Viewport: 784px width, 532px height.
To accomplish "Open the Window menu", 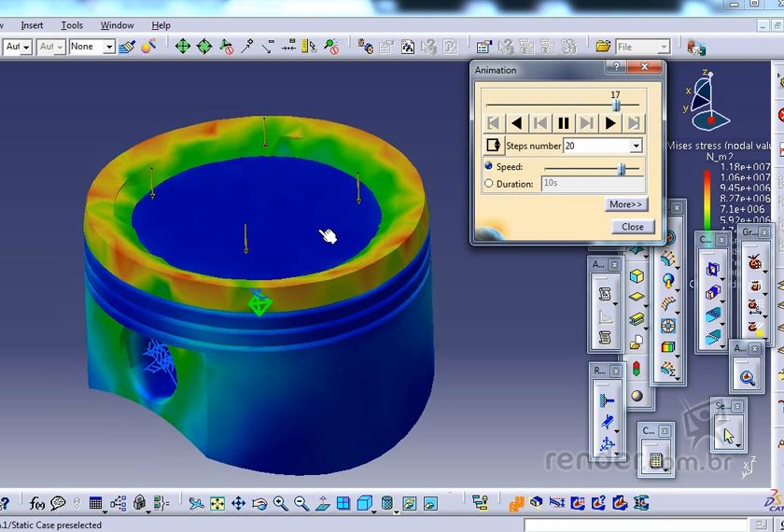I will point(117,25).
